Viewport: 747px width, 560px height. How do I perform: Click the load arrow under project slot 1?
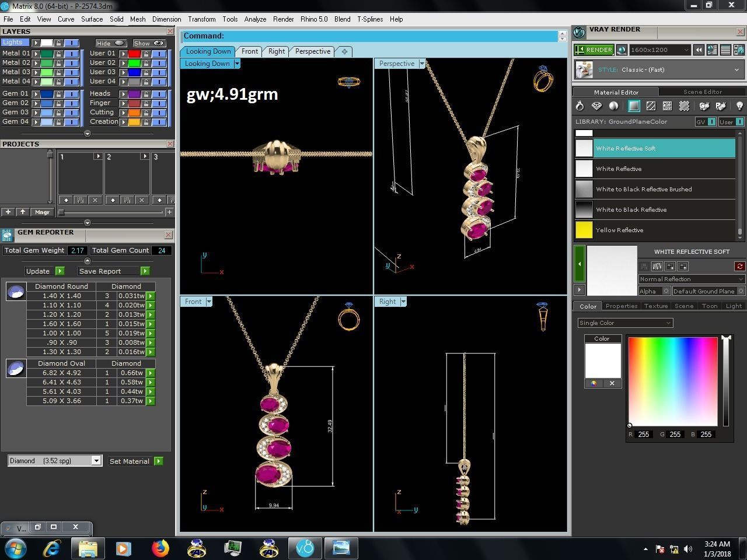pos(66,200)
